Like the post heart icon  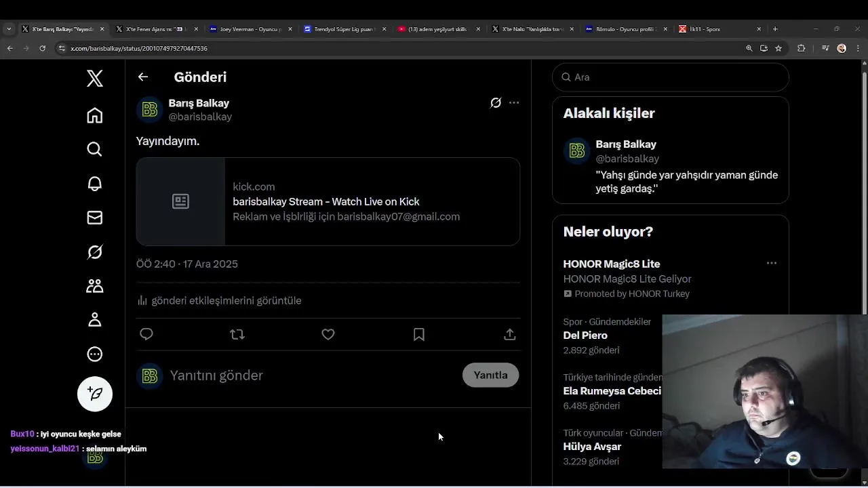click(x=328, y=334)
